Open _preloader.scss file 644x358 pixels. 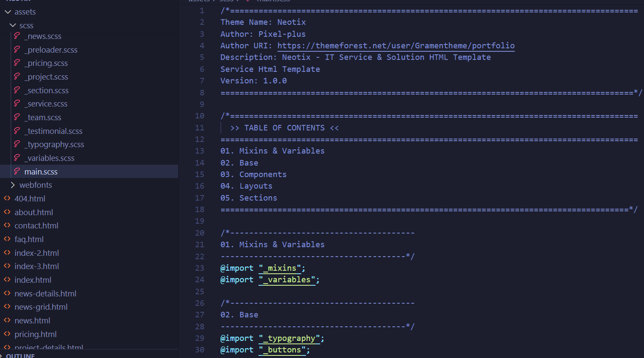click(x=51, y=50)
